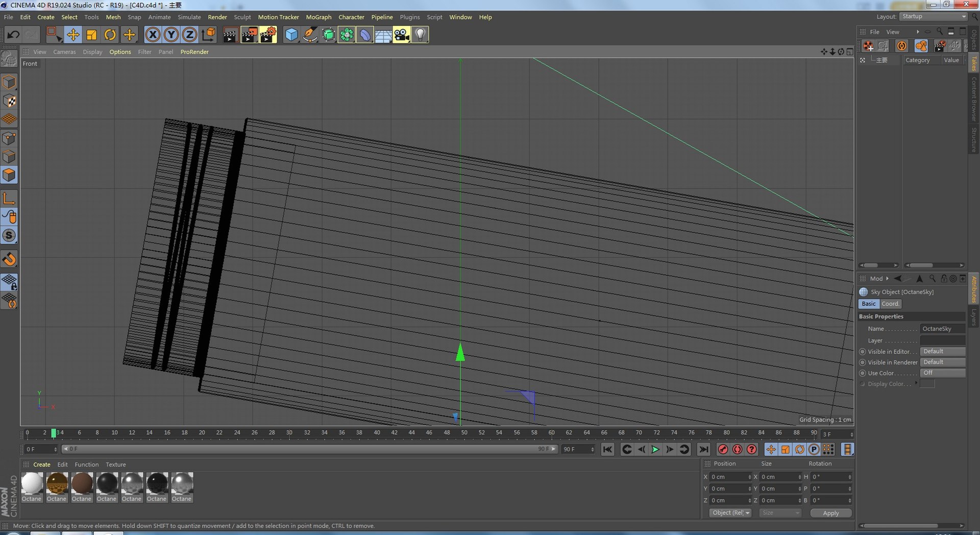
Task: Click Render to Picture Viewer icon
Action: (x=249, y=35)
